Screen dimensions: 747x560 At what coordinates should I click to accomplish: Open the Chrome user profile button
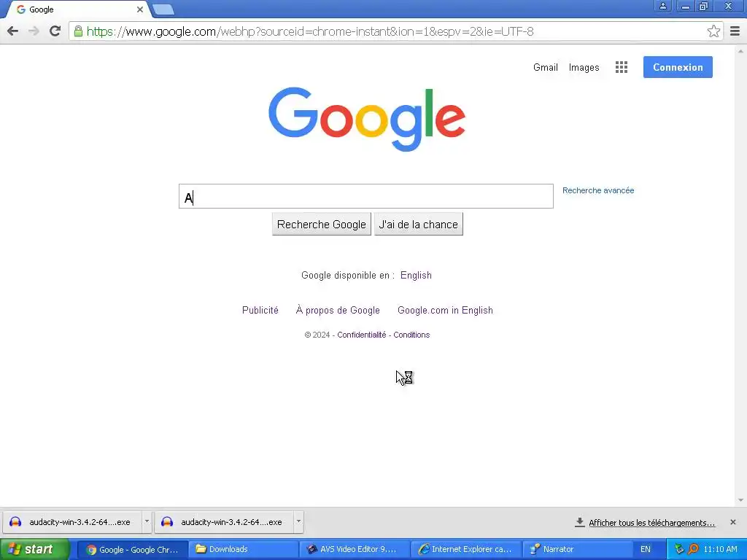click(662, 6)
